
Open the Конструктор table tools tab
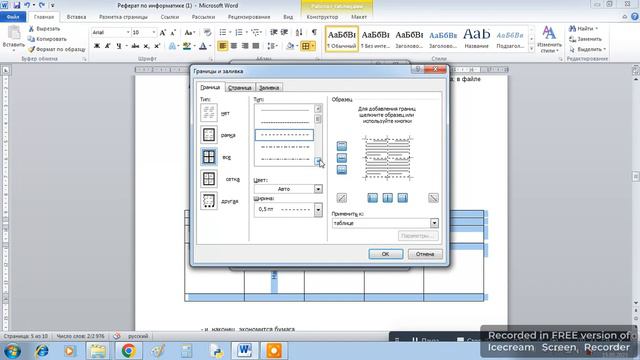(322, 17)
